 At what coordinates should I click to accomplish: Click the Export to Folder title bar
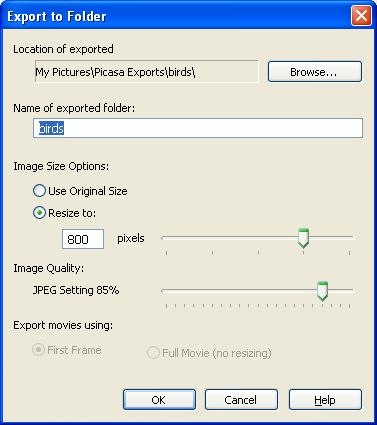coord(177,16)
